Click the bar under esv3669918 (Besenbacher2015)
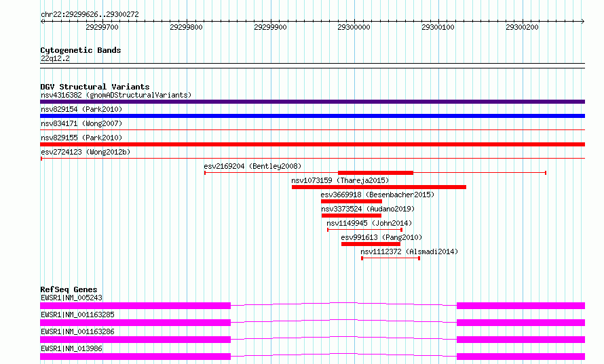Image resolution: width=604 pixels, height=364 pixels. [352, 201]
